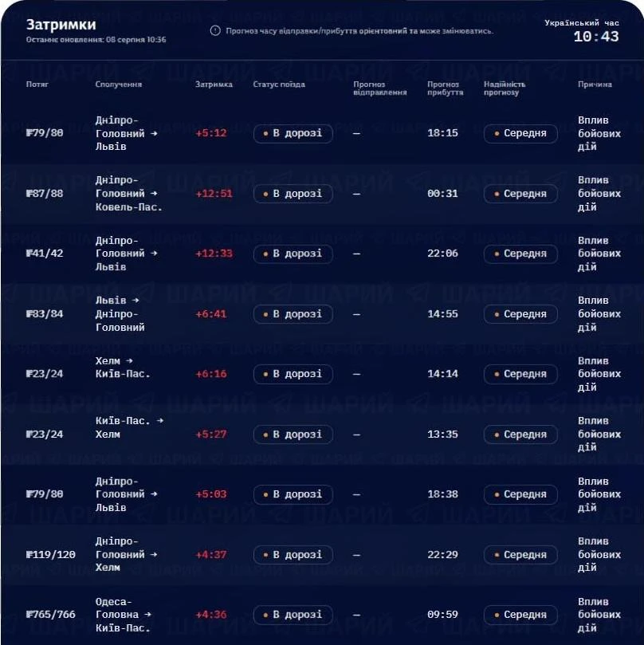This screenshot has height=645, width=644.
Task: Click the Ukrainian time clock showing 10:43
Action: point(596,37)
